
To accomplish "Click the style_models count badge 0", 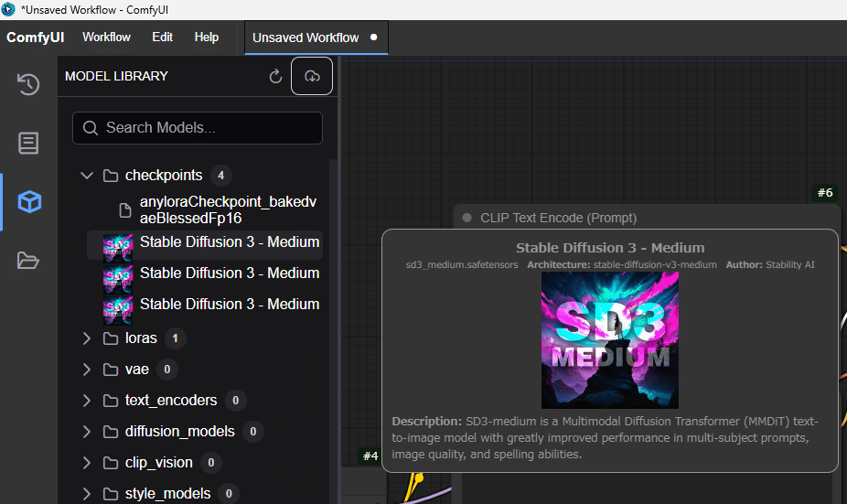I will click(x=229, y=494).
